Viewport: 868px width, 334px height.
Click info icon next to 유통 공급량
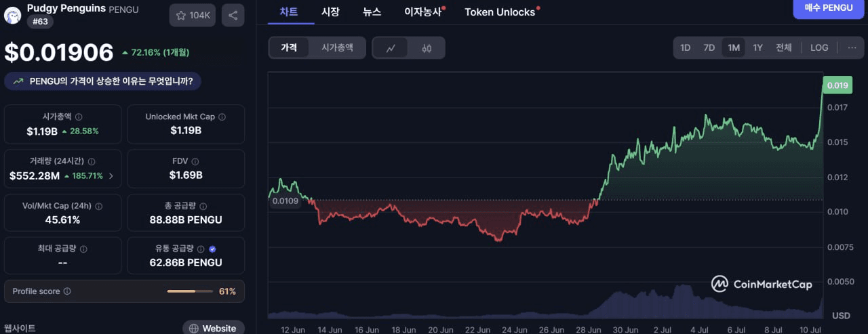pos(201,249)
